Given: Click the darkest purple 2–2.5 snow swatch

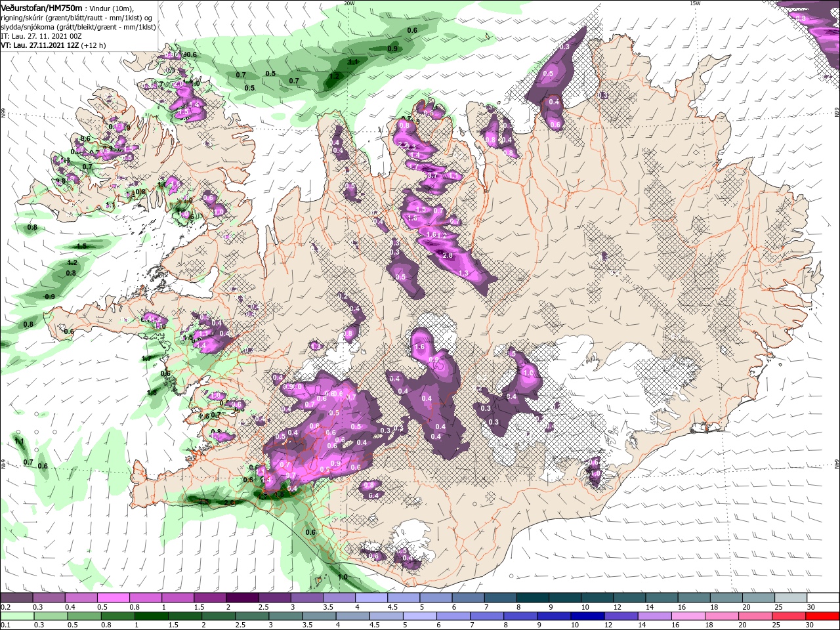Looking at the screenshot, I should [241, 598].
